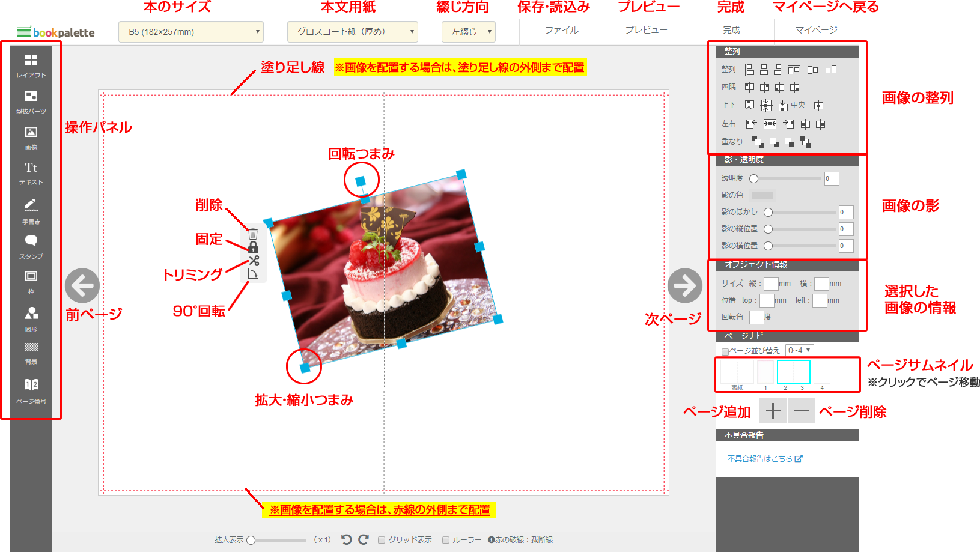Choose the 手書き handwriting tool

click(x=31, y=211)
